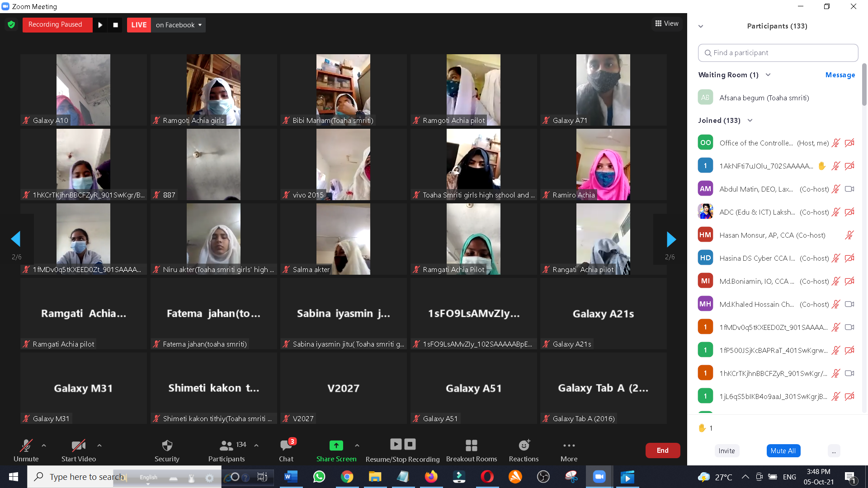Image resolution: width=868 pixels, height=488 pixels.
Task: Collapse the Participants panel chevron
Action: (x=701, y=26)
